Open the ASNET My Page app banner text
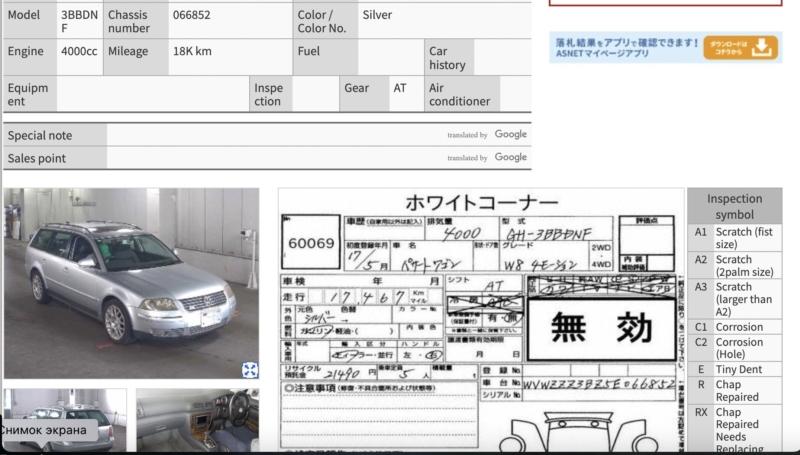This screenshot has height=455, width=800. [623, 47]
